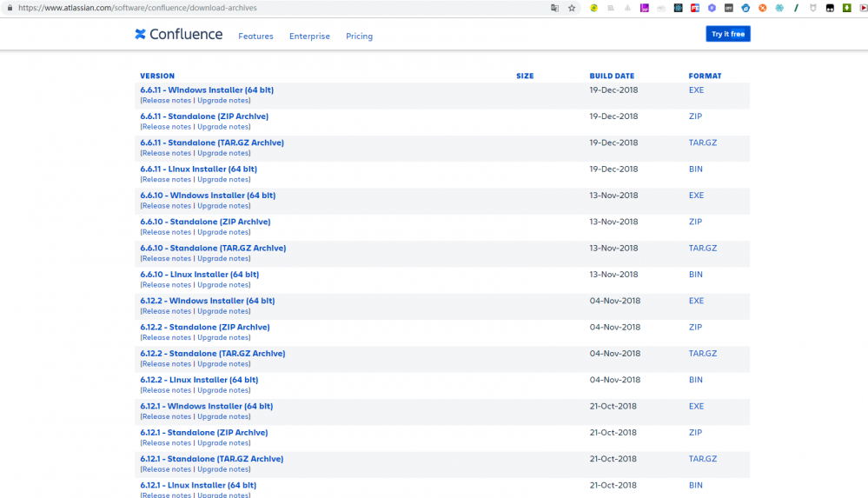Viewport: 868px width, 498px height.
Task: Go to the Pricing page
Action: pos(359,37)
